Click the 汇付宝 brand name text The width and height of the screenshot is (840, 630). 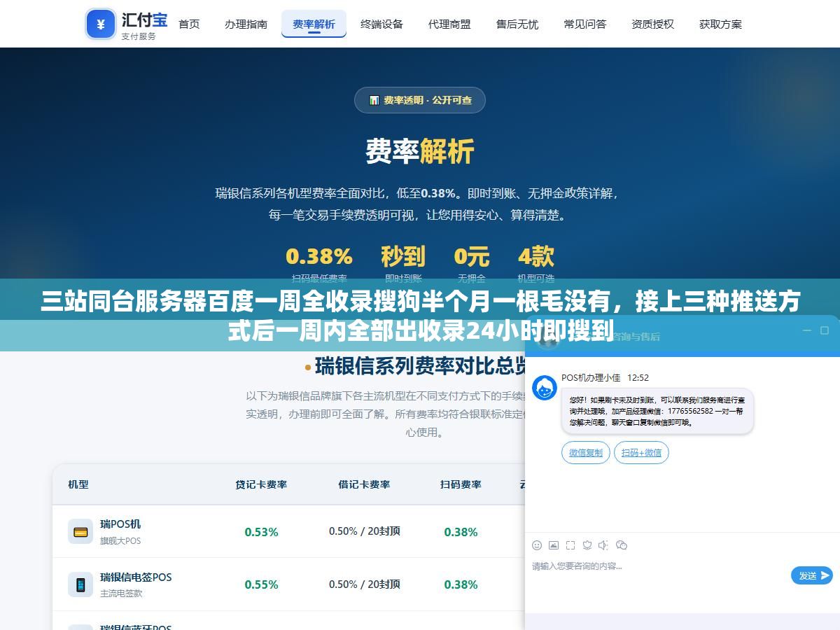[143, 19]
